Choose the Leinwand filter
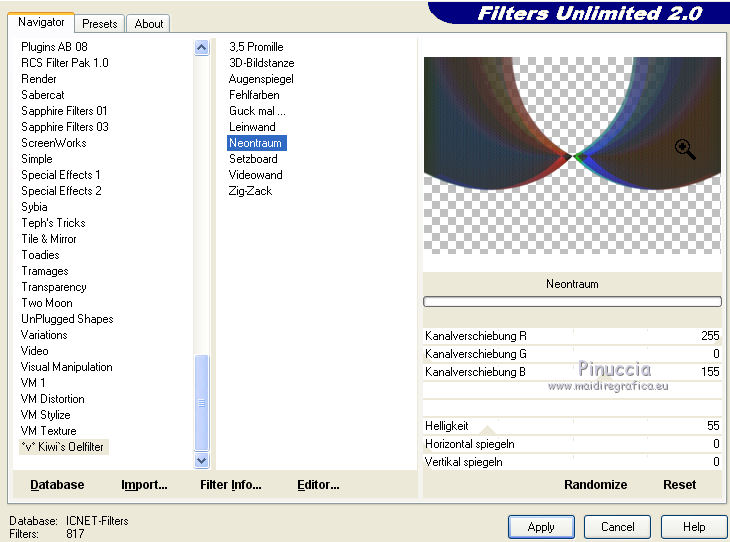The width and height of the screenshot is (730, 542). click(x=252, y=127)
